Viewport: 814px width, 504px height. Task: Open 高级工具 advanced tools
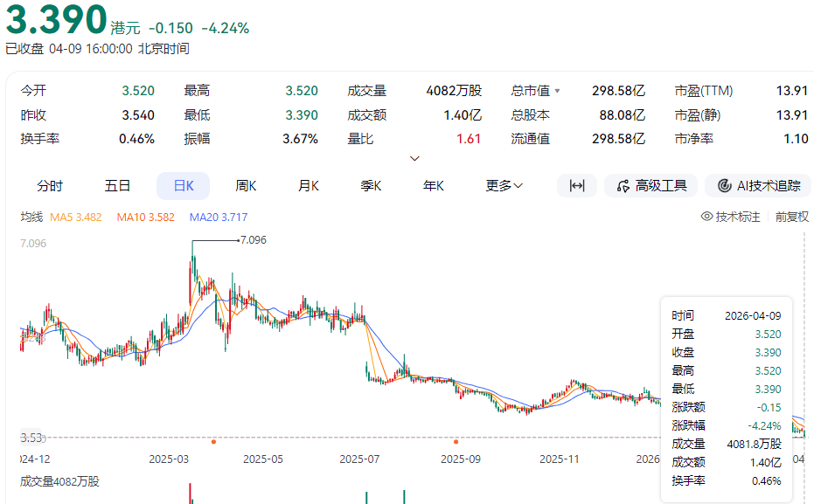651,185
